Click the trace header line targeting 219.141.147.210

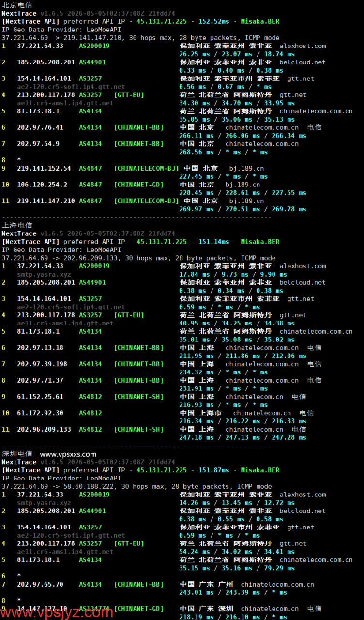[x=140, y=38]
